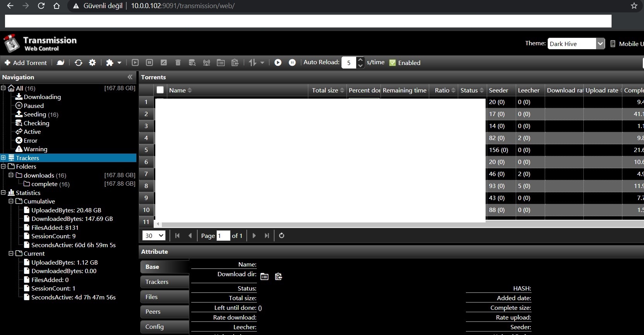Click the Auto Reload interval field
644x335 pixels.
349,63
